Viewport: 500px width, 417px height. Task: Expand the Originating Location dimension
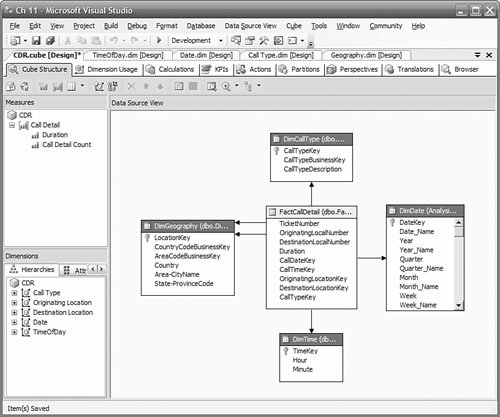pyautogui.click(x=14, y=303)
